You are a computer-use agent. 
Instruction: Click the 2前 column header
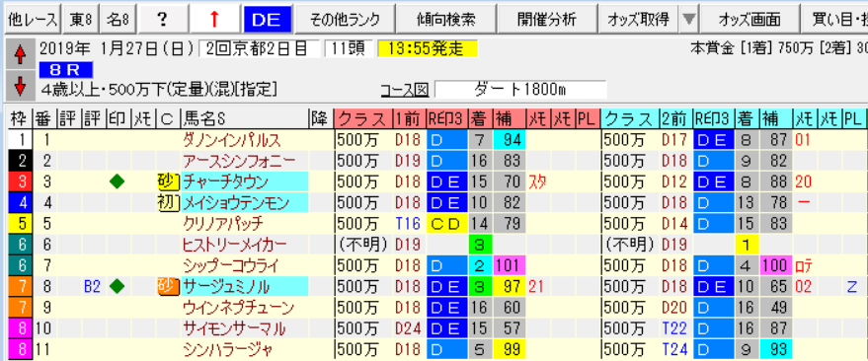pyautogui.click(x=675, y=118)
